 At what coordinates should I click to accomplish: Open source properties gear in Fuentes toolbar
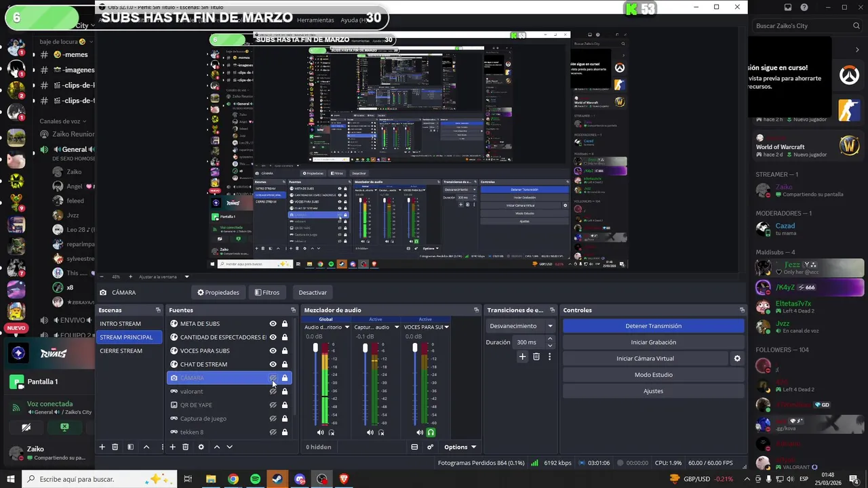click(x=201, y=447)
